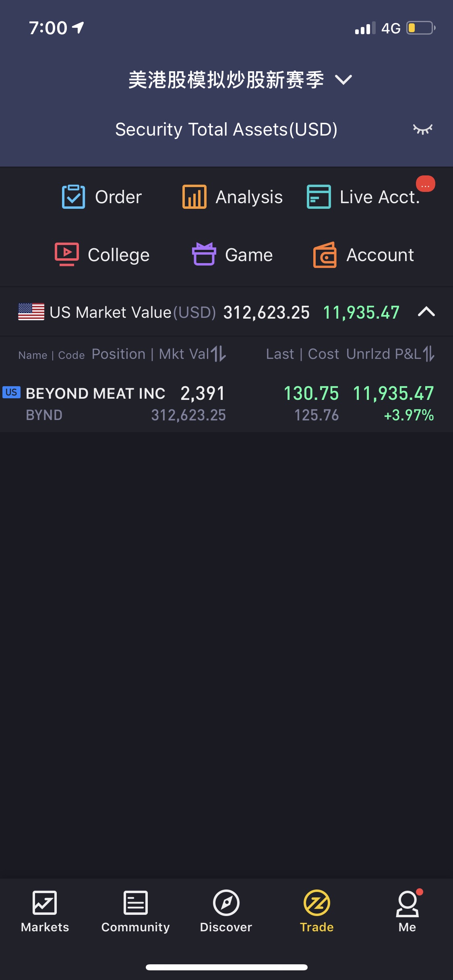Open the Account wallet icon
The image size is (453, 980).
click(325, 255)
